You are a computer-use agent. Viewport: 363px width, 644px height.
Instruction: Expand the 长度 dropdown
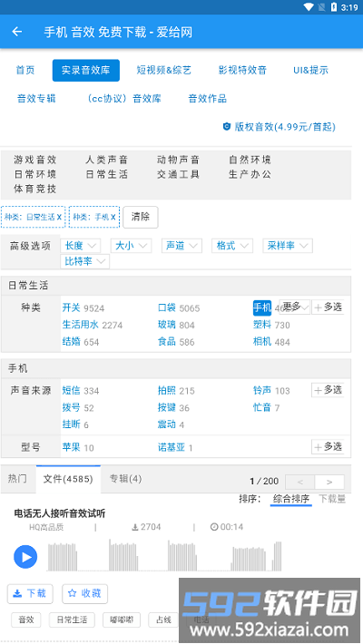(81, 246)
